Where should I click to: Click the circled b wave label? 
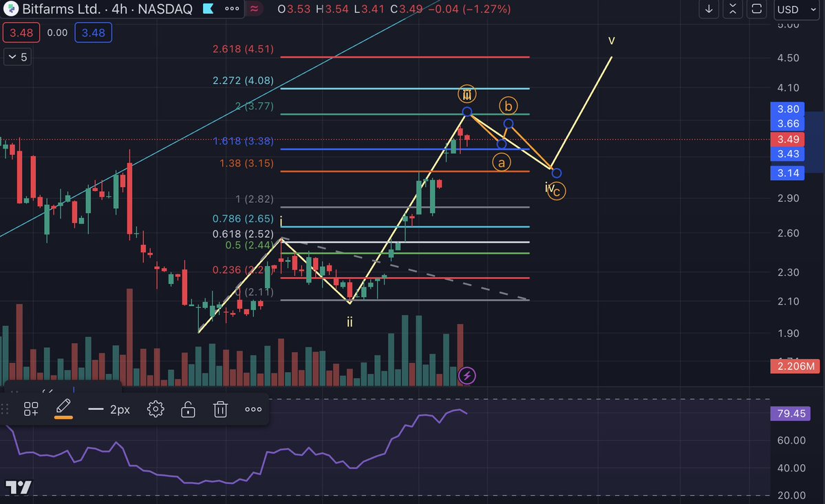(x=508, y=106)
